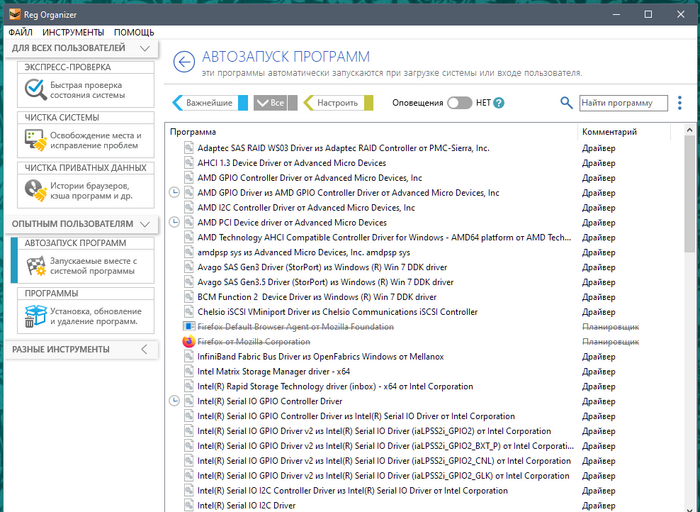Collapse the Для всех пользователей section
Screen dimensions: 700x512
click(x=145, y=48)
